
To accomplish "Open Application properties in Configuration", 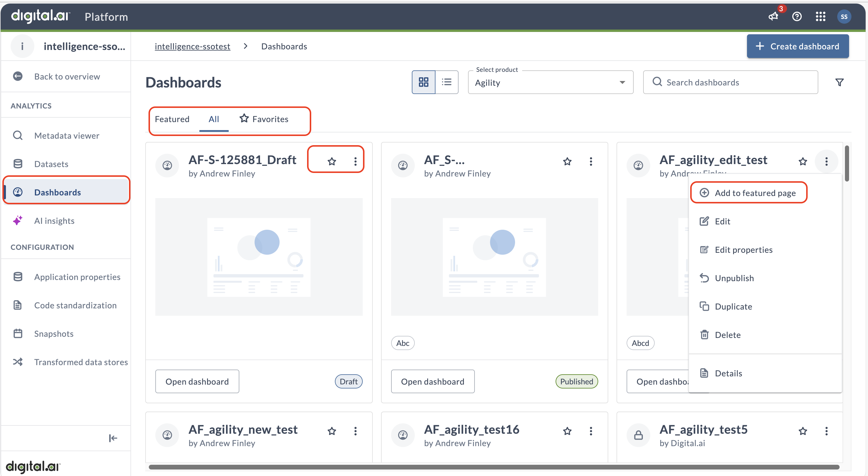I will tap(77, 277).
